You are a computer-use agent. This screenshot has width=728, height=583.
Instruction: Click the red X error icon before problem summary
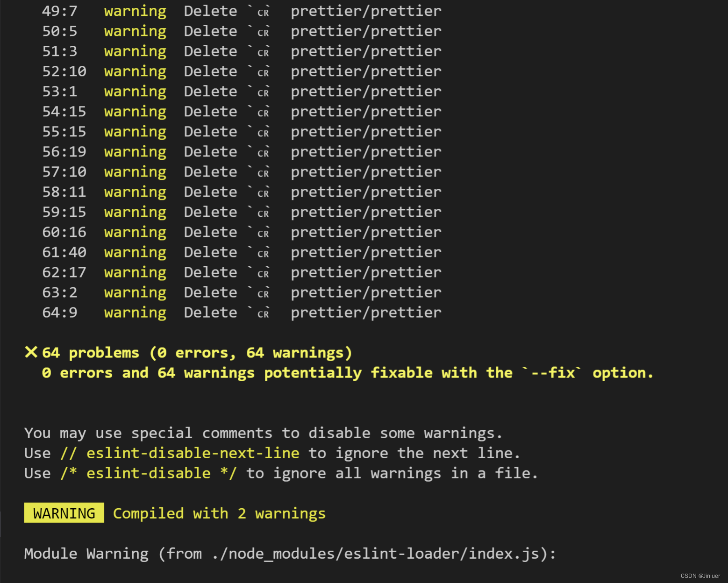pyautogui.click(x=31, y=352)
